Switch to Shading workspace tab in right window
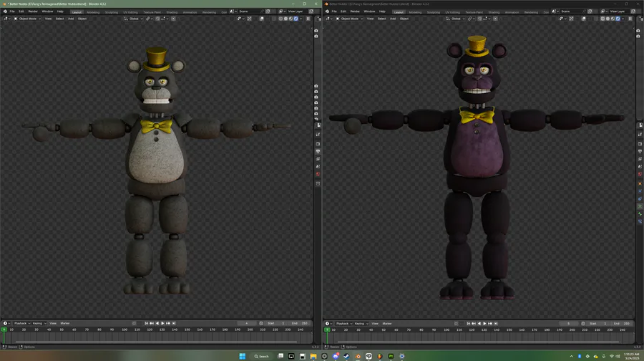 (494, 12)
